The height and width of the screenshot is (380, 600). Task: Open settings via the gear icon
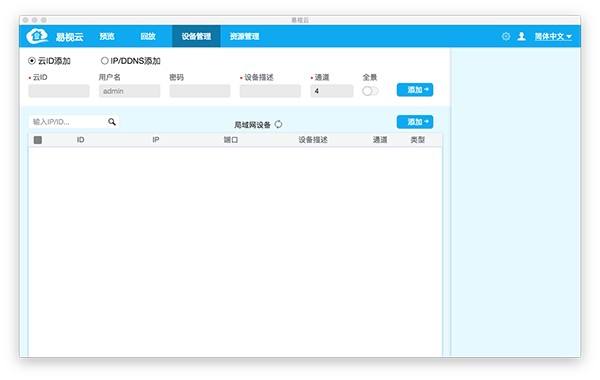coord(506,36)
